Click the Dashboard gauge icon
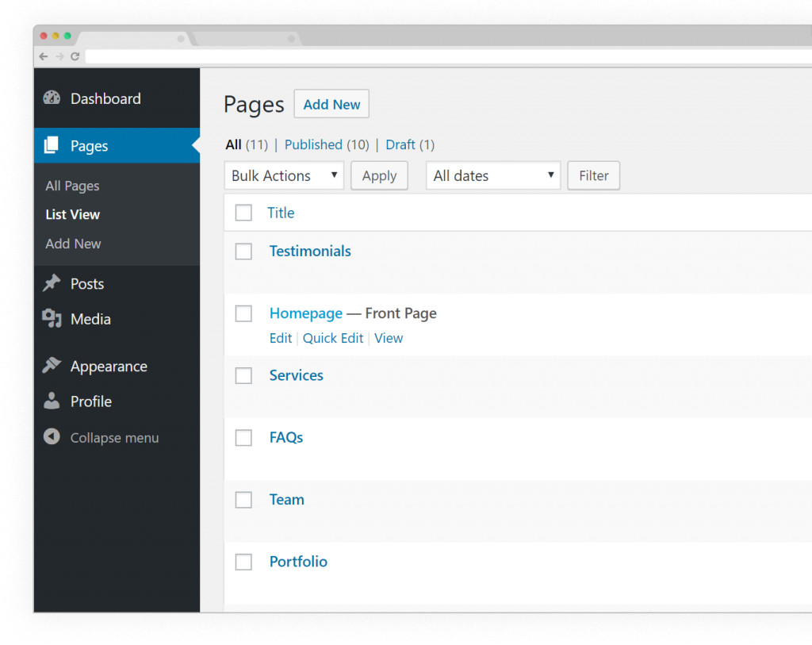 (x=52, y=98)
